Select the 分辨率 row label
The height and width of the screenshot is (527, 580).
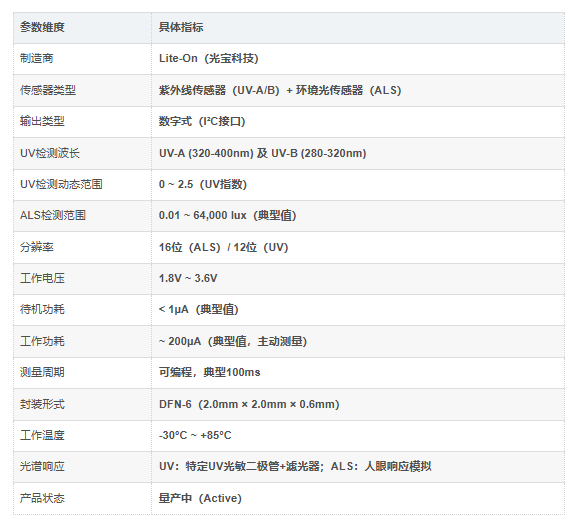point(37,247)
